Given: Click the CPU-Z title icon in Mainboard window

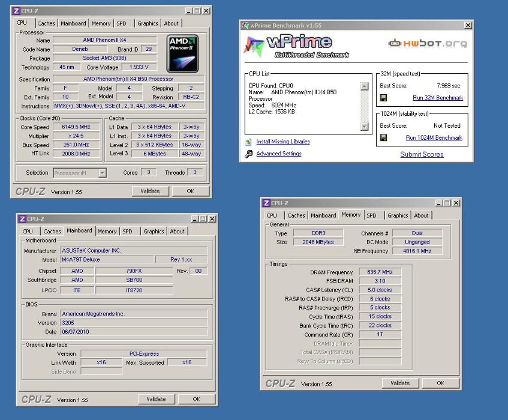Looking at the screenshot, I should [22, 219].
